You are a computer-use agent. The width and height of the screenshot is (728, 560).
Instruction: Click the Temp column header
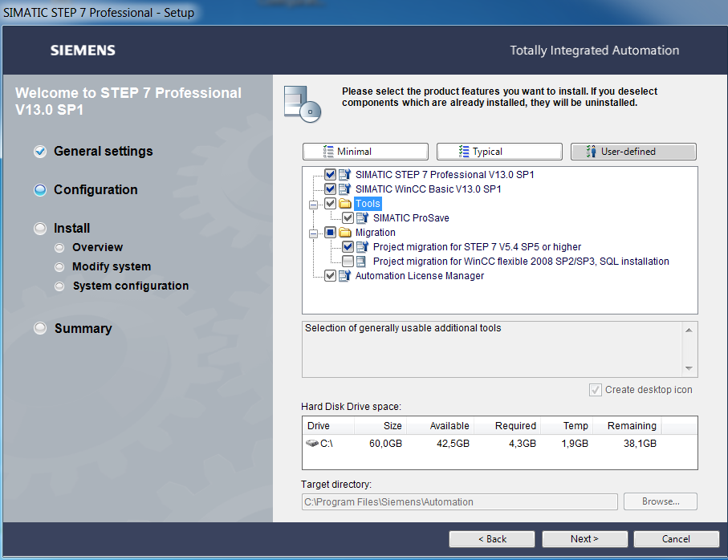pos(567,426)
